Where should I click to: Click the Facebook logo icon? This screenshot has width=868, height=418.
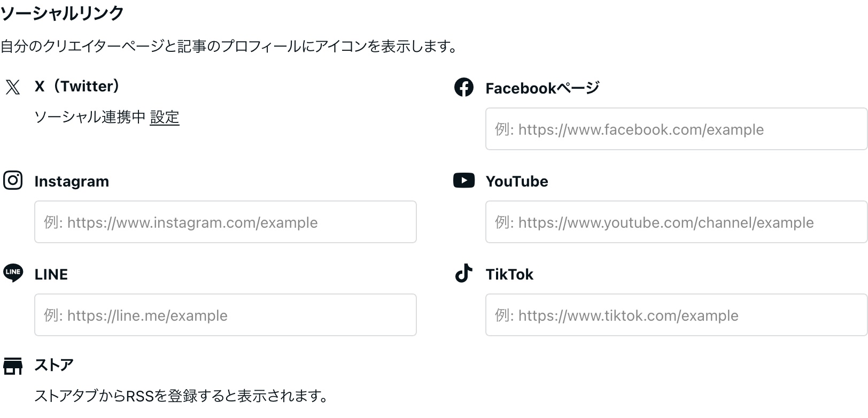[x=463, y=87]
